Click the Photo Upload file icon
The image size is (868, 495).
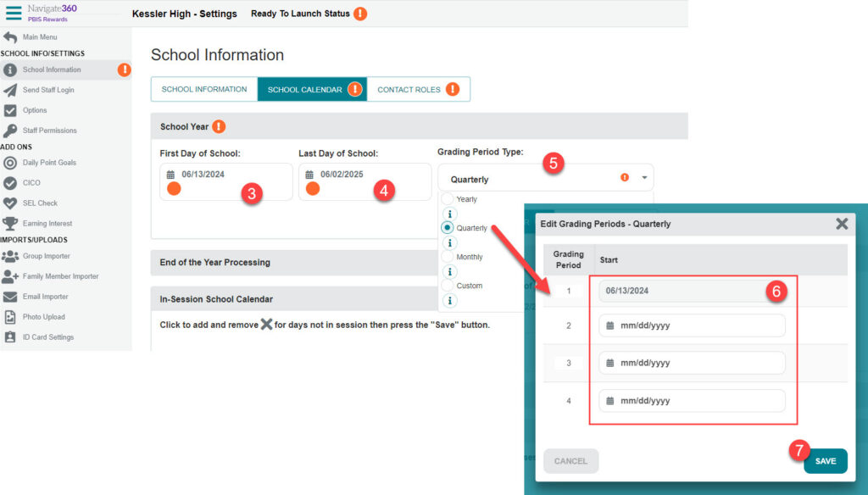tap(10, 317)
